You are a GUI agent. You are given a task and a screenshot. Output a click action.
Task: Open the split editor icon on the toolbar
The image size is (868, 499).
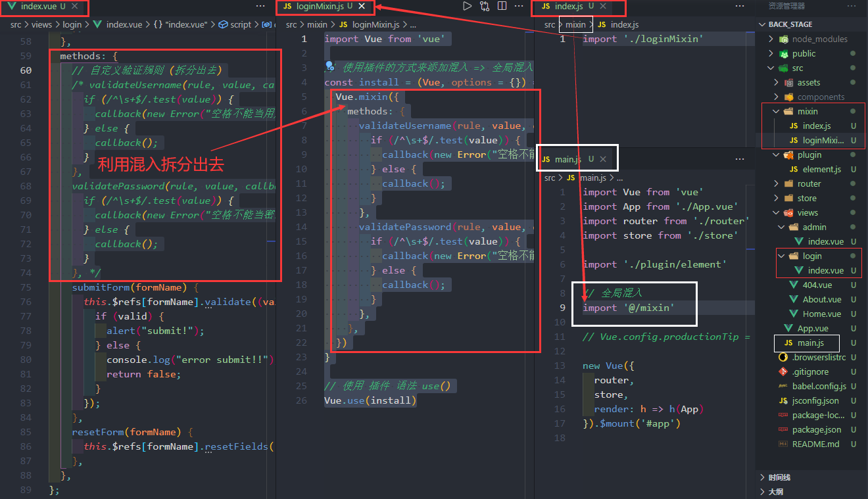pyautogui.click(x=502, y=7)
